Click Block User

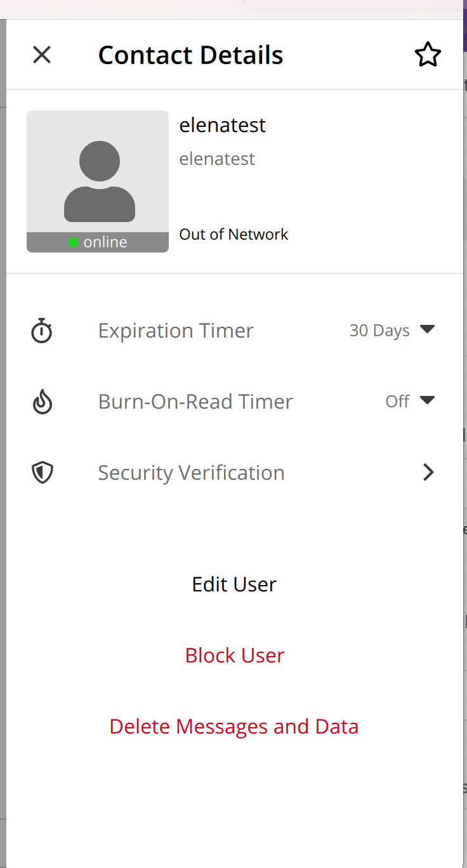click(x=235, y=655)
